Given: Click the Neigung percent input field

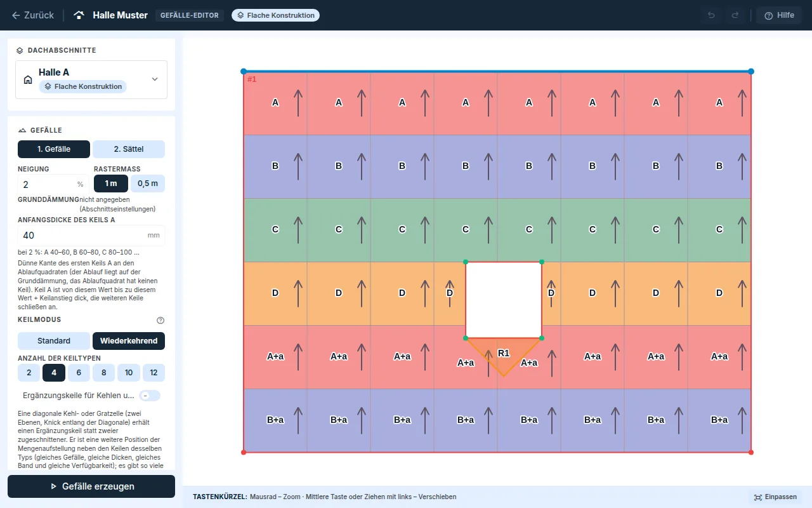Looking at the screenshot, I should (x=53, y=184).
